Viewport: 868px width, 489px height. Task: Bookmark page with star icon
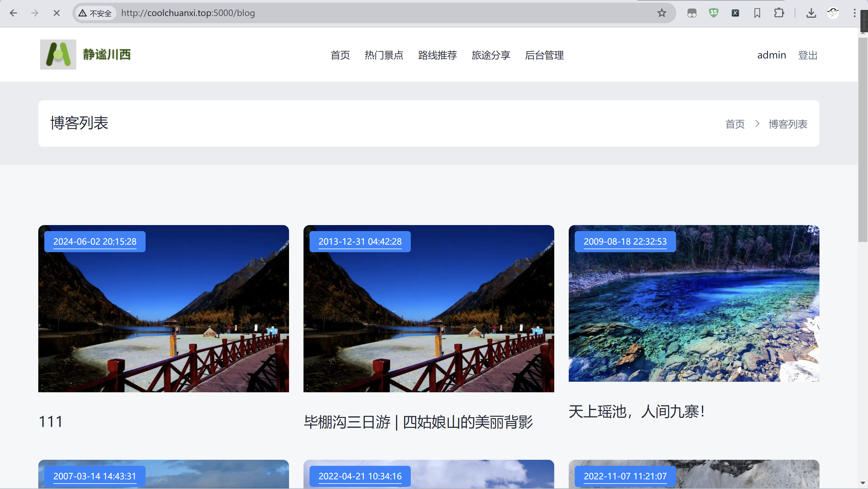click(662, 13)
